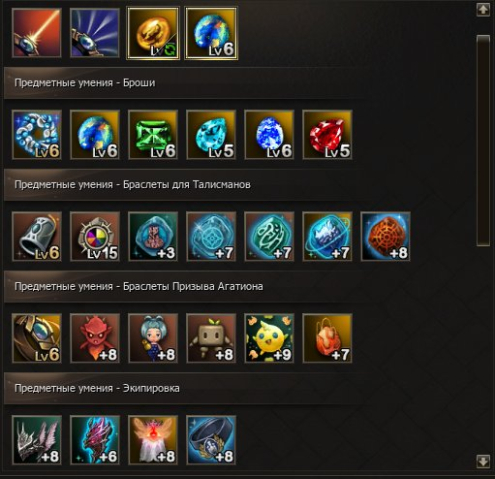Select the orange web talisman +8 icon

(x=386, y=236)
